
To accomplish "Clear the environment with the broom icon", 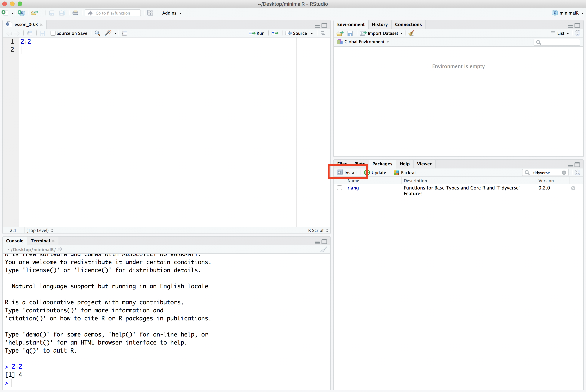I will tap(412, 33).
